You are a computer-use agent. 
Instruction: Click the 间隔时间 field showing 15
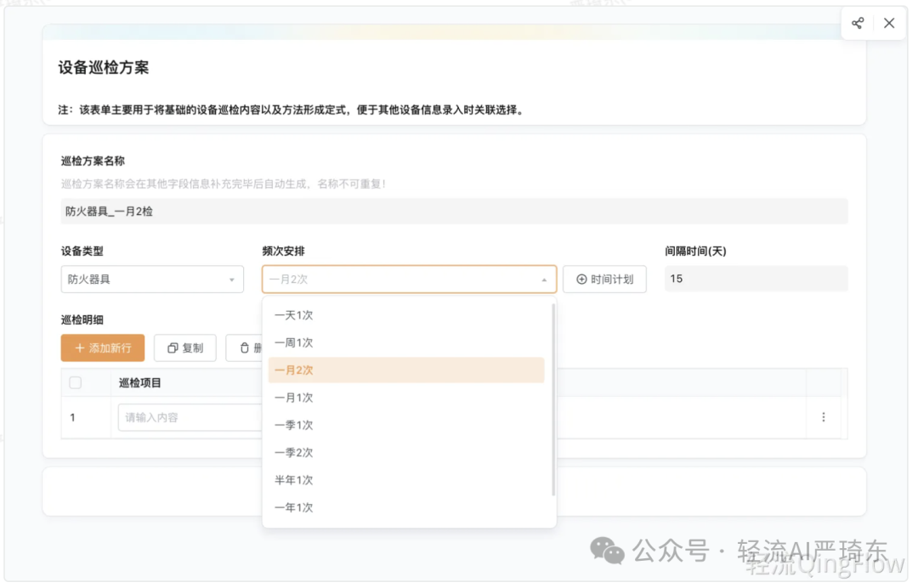756,279
